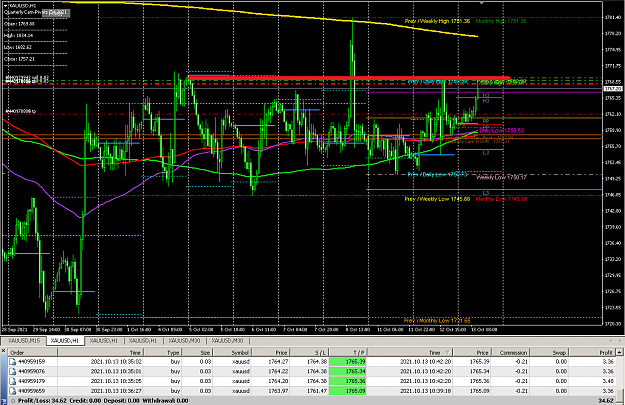
Task: Close the terminal panel with the X
Action: 3,351
